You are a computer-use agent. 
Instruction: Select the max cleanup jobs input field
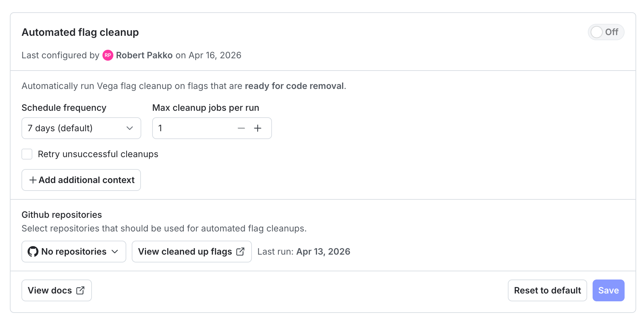click(191, 128)
